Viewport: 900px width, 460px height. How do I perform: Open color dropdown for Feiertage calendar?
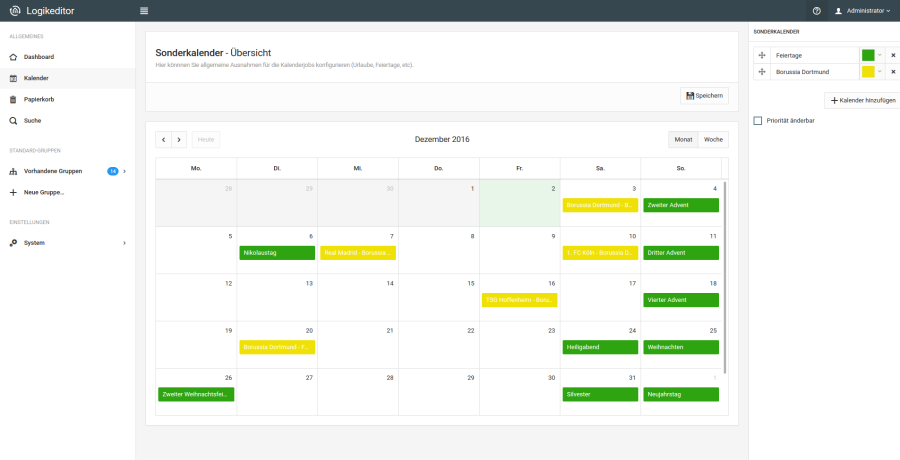pos(880,56)
